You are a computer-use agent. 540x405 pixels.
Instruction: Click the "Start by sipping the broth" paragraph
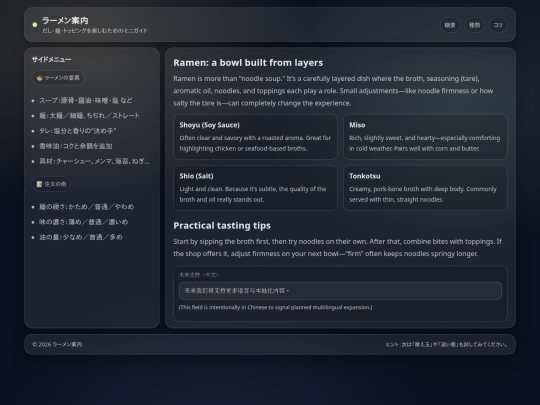click(338, 248)
